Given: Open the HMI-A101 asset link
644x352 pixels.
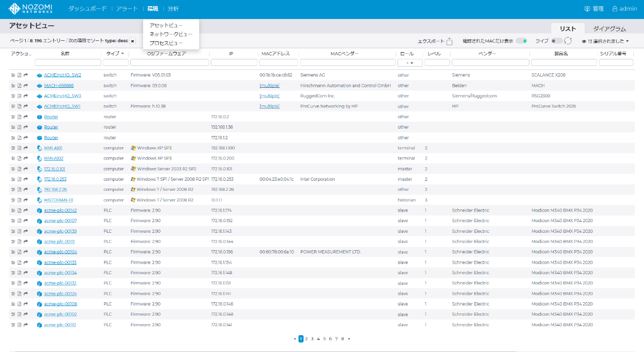Looking at the screenshot, I should [x=53, y=148].
